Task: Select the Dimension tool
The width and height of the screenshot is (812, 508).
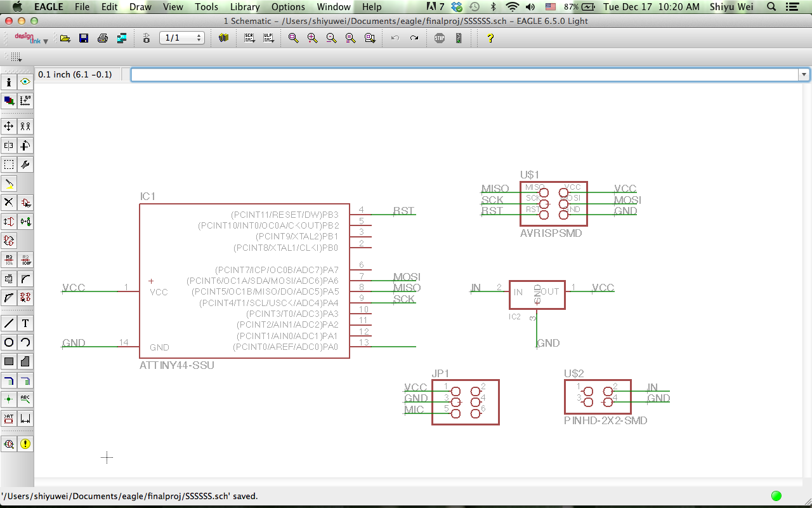Action: (x=25, y=418)
